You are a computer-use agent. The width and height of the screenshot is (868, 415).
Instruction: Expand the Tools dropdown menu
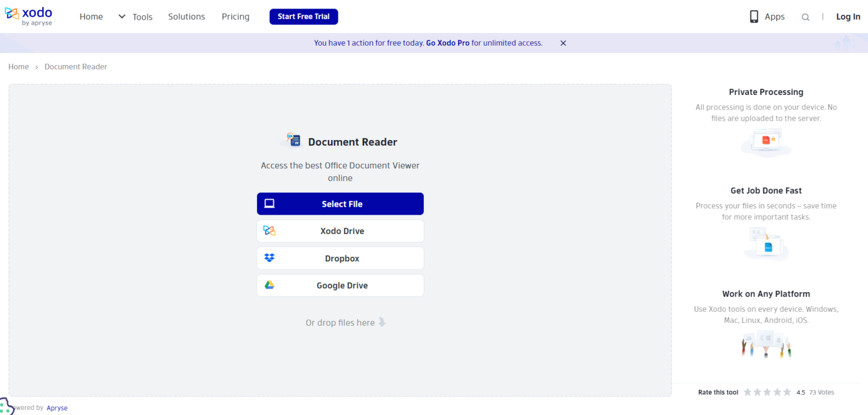tap(142, 16)
